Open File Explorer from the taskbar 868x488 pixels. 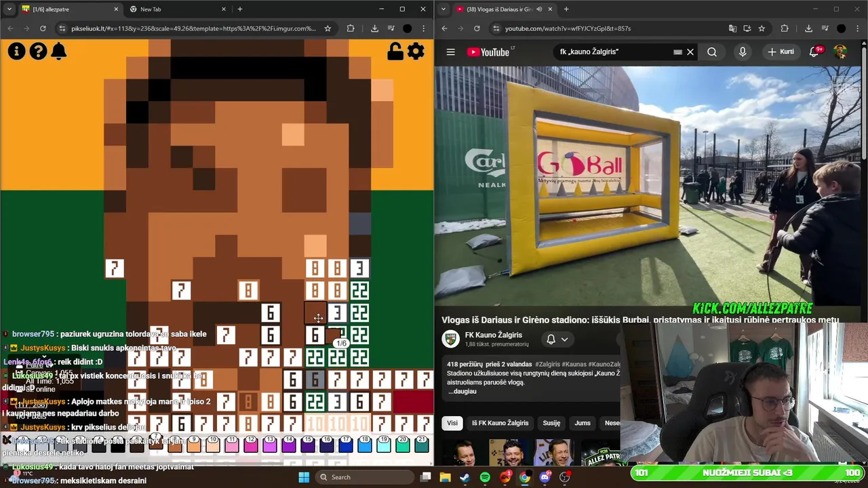point(445,477)
